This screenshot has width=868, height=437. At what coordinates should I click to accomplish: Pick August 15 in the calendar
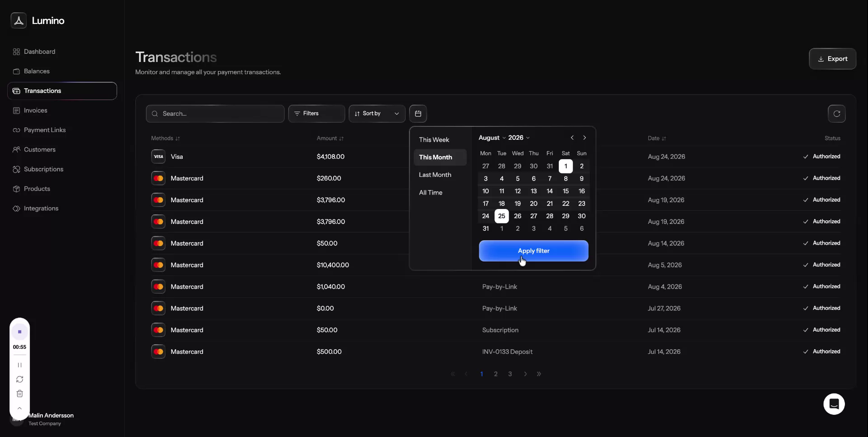pos(566,191)
